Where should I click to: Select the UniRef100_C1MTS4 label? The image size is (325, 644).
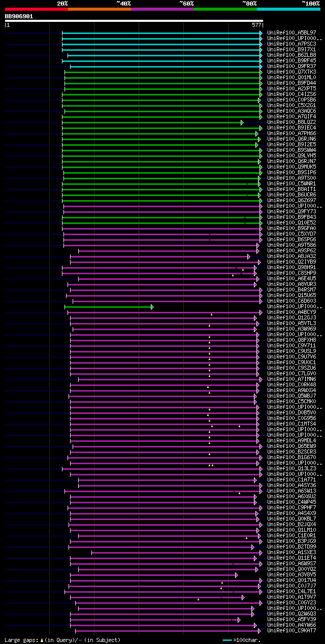291,424
